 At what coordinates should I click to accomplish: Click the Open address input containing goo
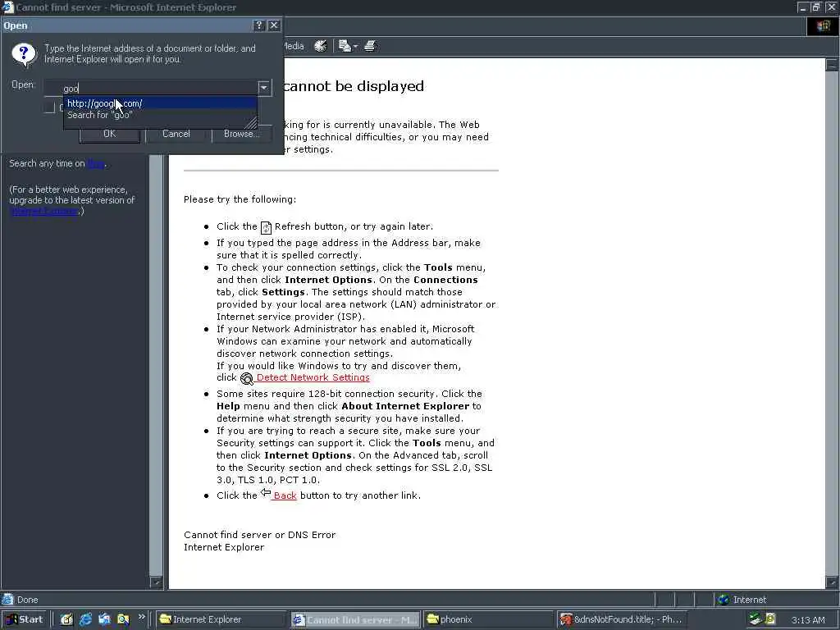(151, 88)
